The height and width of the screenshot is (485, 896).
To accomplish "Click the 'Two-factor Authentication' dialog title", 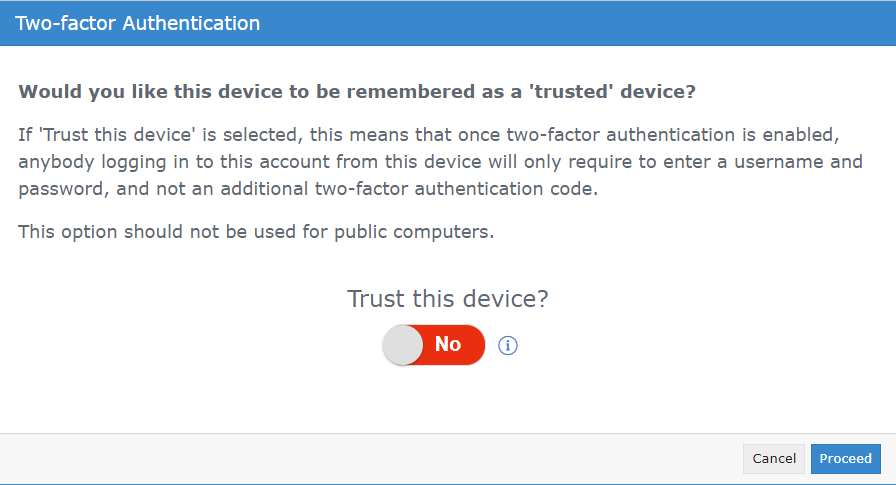I will tap(137, 23).
